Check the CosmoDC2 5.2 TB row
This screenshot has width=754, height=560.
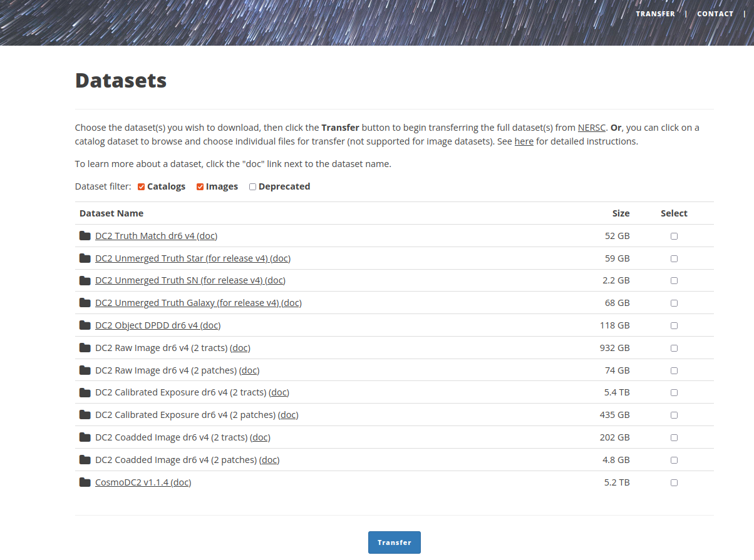point(674,482)
